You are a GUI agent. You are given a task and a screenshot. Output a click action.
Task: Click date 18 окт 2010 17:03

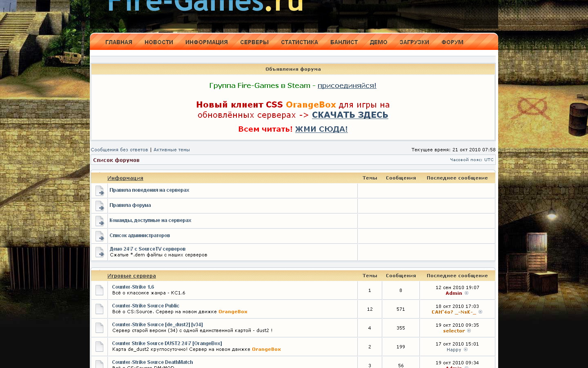(x=457, y=306)
